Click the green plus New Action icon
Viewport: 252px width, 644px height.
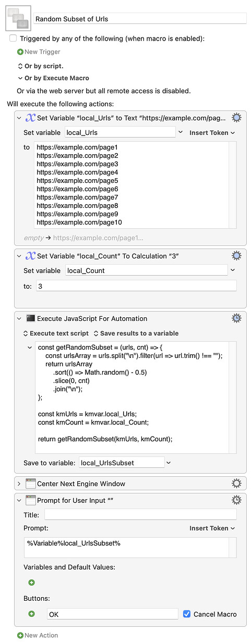pos(20,635)
